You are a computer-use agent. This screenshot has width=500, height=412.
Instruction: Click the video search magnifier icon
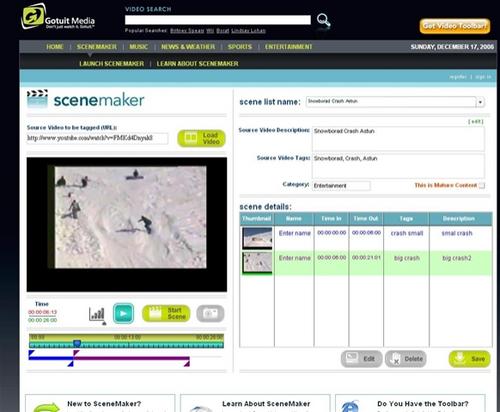323,20
